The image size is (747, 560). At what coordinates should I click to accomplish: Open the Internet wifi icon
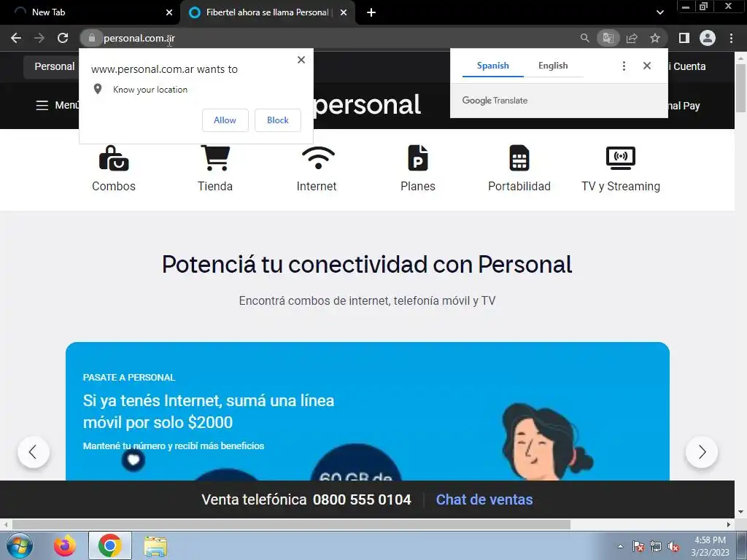pyautogui.click(x=318, y=158)
